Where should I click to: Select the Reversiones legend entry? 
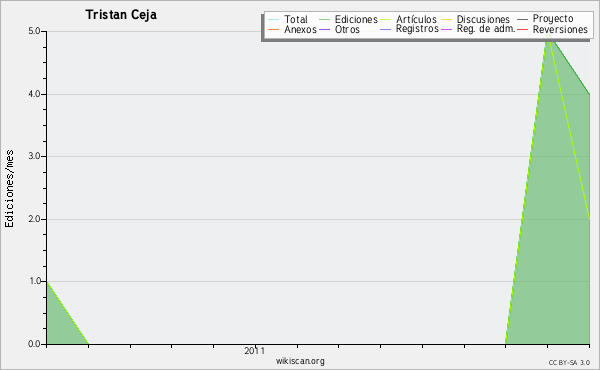pyautogui.click(x=560, y=29)
